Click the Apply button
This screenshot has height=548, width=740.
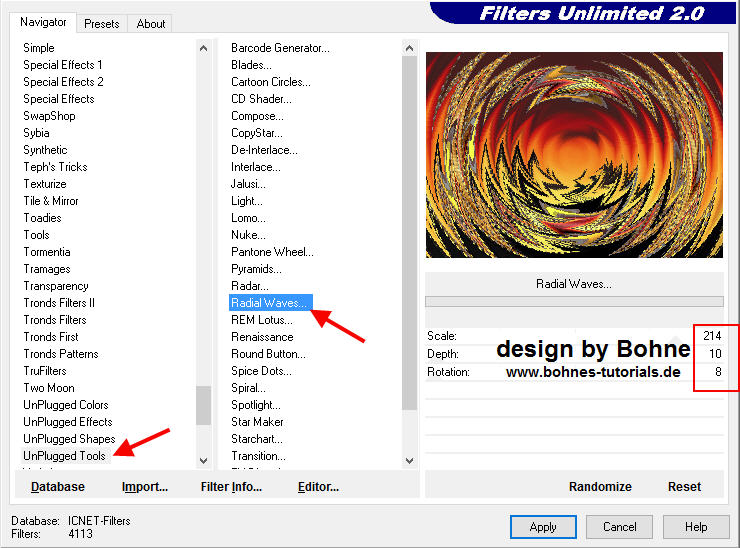(543, 527)
